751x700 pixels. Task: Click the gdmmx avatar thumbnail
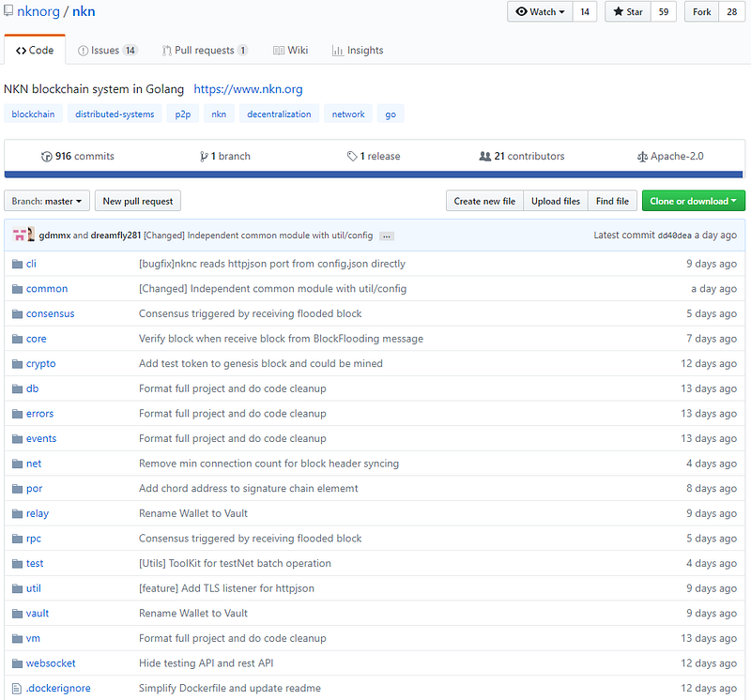19,235
